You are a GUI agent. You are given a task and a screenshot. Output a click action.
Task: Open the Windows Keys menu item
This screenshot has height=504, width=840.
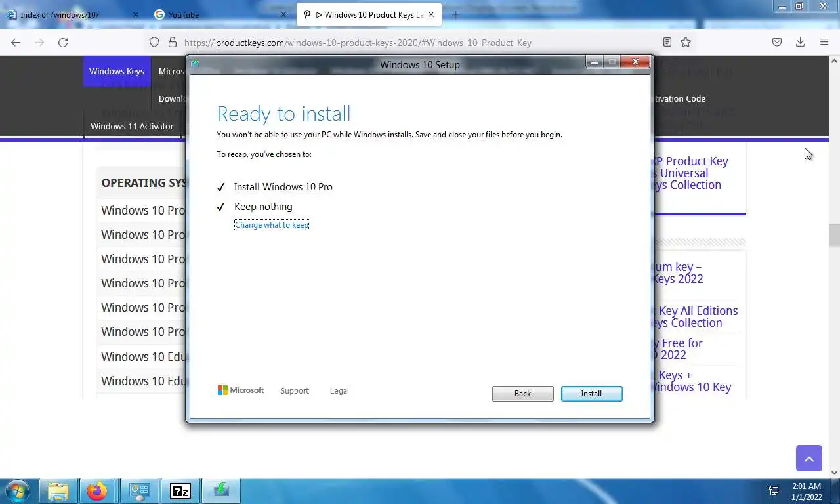[x=117, y=71]
